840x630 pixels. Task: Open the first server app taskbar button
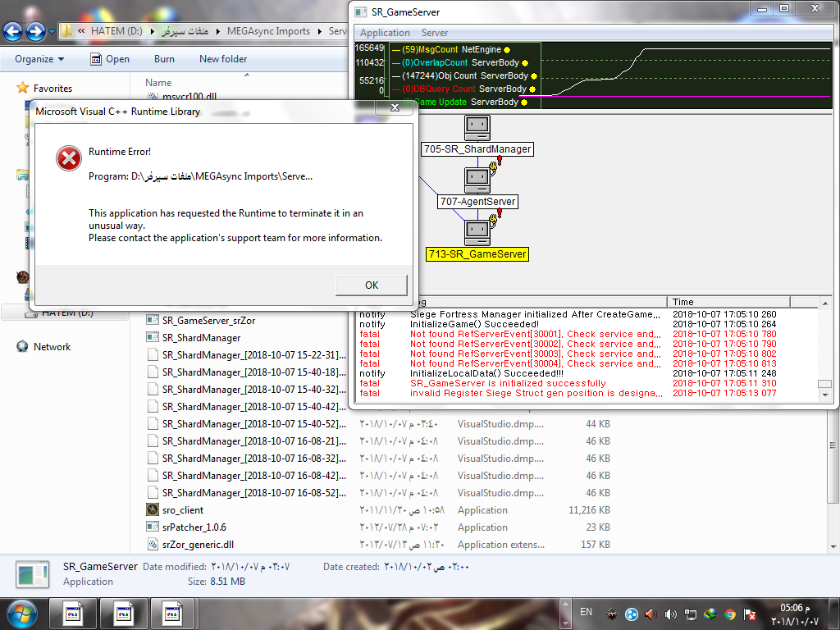73,614
